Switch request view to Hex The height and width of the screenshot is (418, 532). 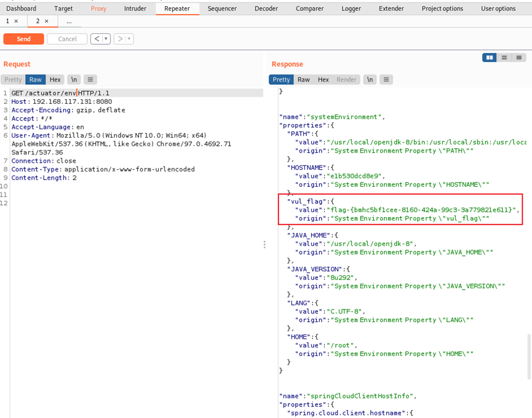(x=55, y=80)
